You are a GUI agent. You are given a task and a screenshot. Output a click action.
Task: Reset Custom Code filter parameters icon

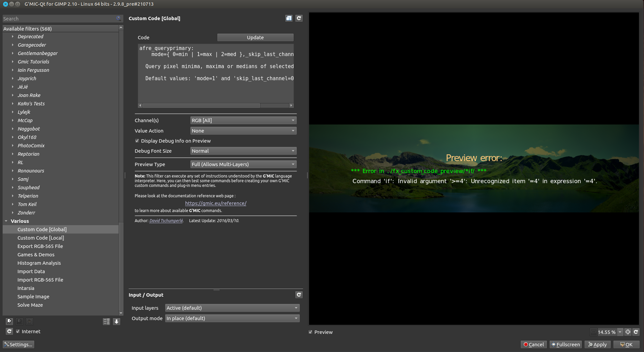click(x=299, y=18)
